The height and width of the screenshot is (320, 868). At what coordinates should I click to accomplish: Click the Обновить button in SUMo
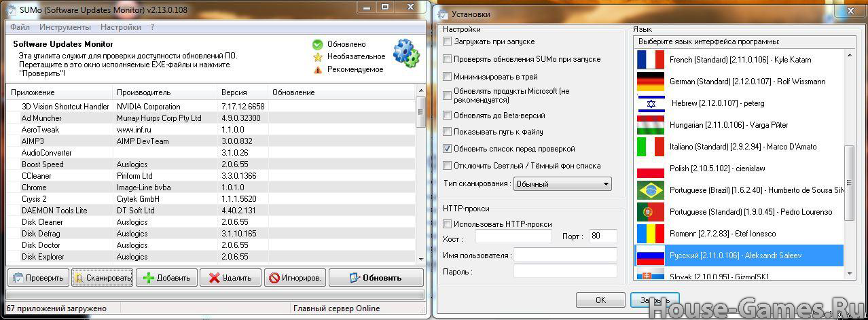pos(376,277)
